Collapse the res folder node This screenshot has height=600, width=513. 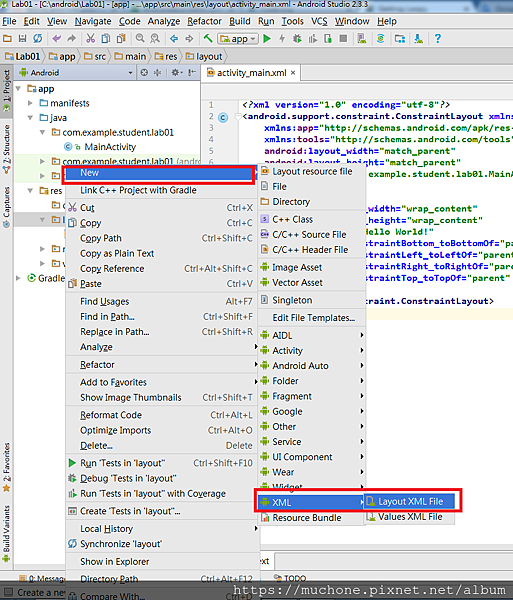click(30, 191)
